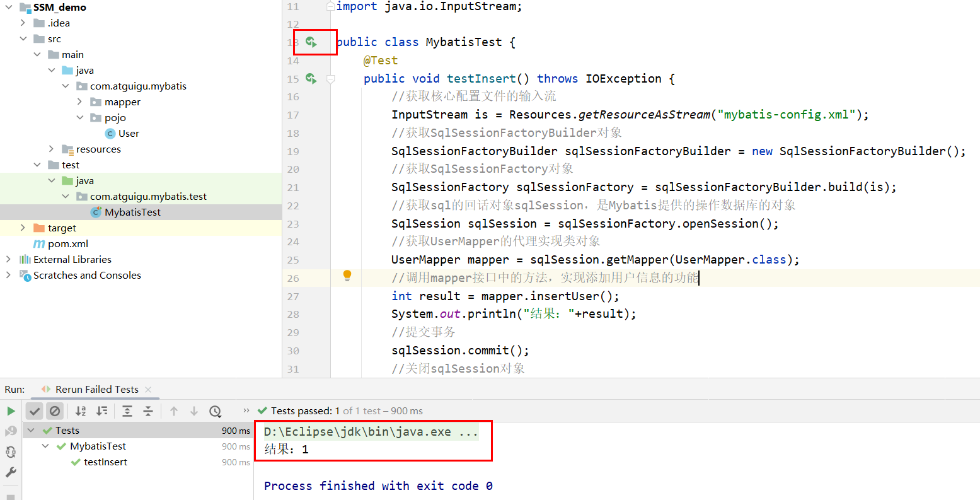Expand the mapper package

79,102
